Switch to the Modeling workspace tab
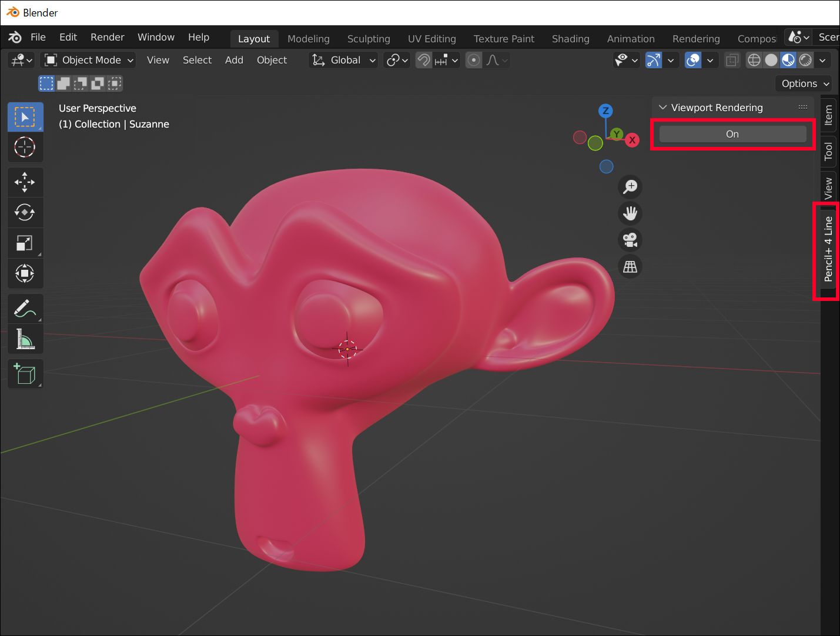The height and width of the screenshot is (636, 840). pos(309,39)
